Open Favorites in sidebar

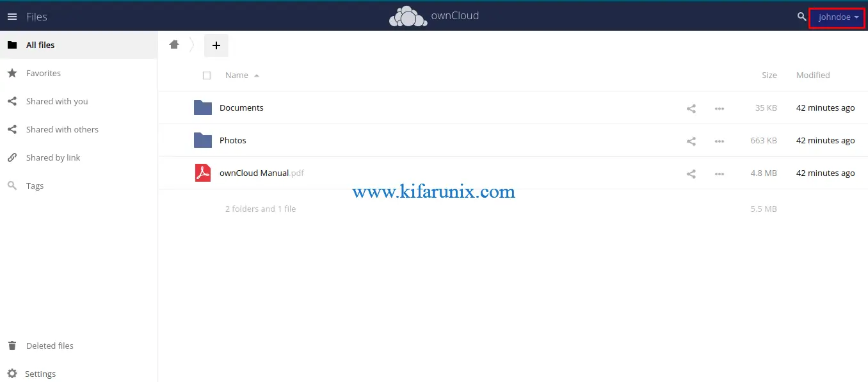click(x=79, y=73)
